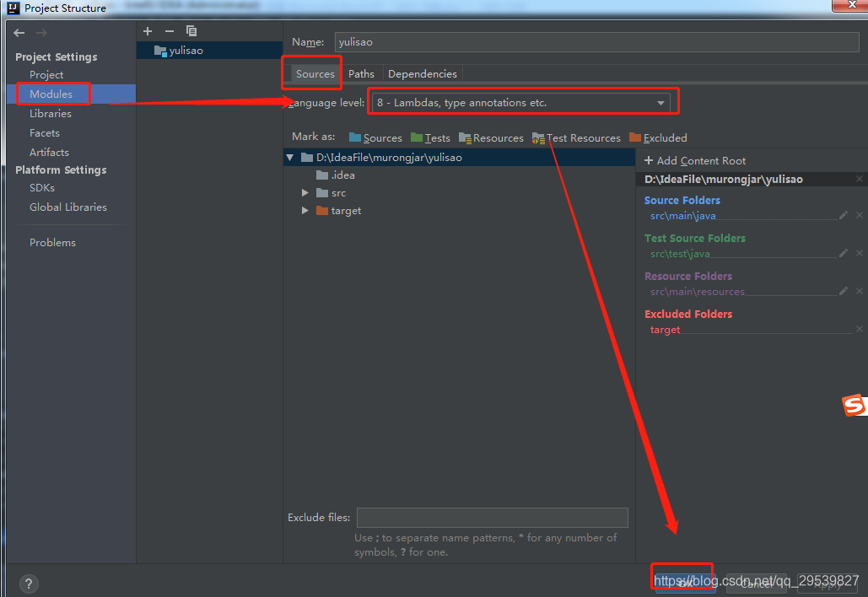Click Add Content Root
Viewport: 868px width, 597px height.
click(x=695, y=160)
